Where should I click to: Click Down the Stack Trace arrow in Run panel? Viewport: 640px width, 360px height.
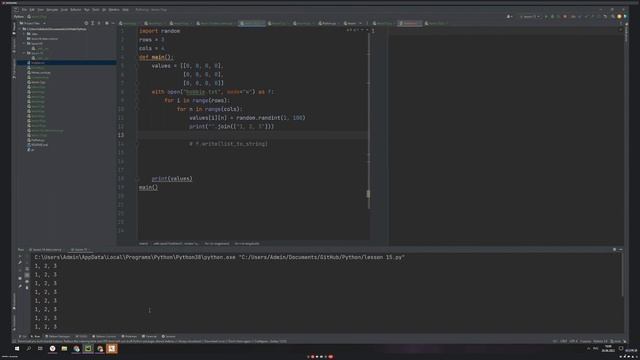pos(27,262)
